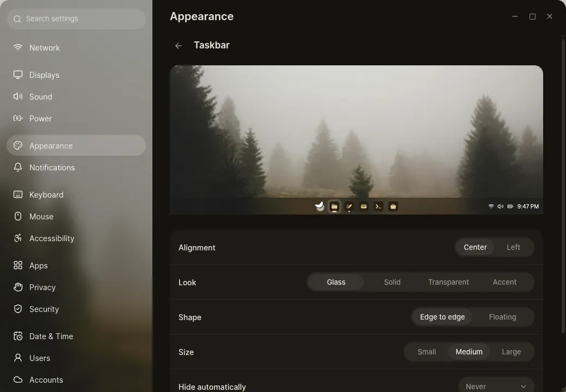Viewport: 566px width, 392px height.
Task: Open Users settings via person icon
Action: (17, 358)
